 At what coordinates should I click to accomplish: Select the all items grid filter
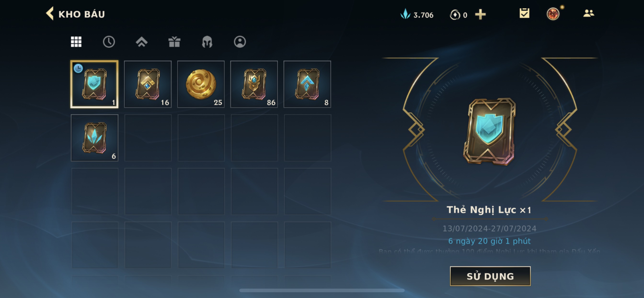point(76,42)
